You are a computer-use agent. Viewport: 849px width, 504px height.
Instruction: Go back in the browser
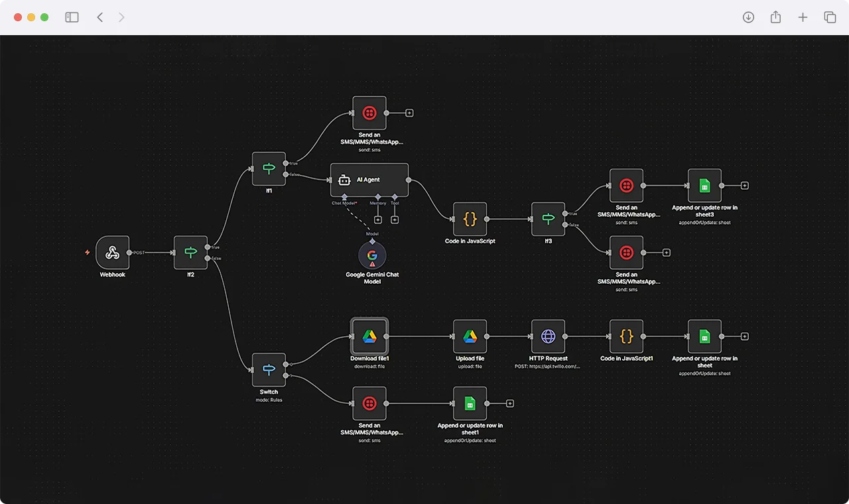pos(100,17)
